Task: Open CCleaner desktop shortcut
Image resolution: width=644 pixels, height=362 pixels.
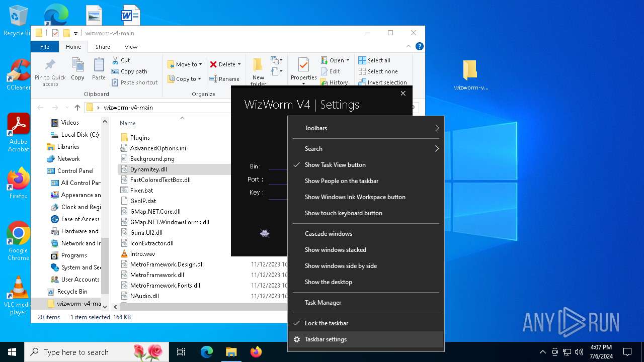Action: [x=18, y=75]
